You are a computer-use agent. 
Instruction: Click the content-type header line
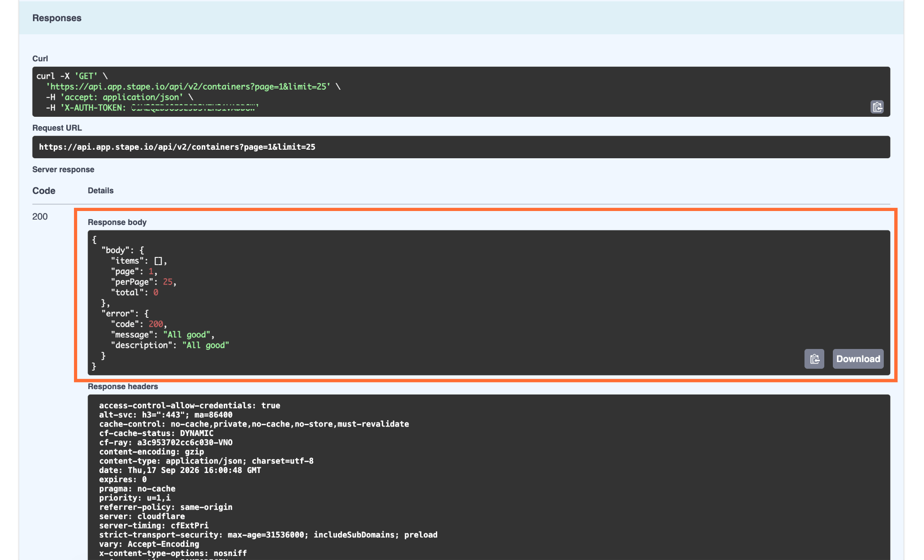(x=206, y=461)
